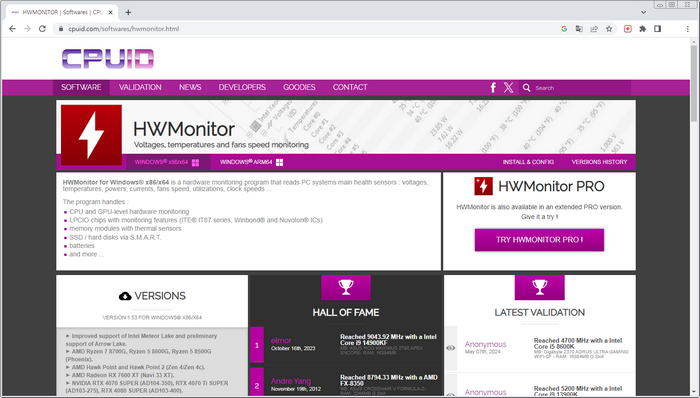Viewport: 700px width, 398px height.
Task: Click 'Reached 9043.92 MHz' record text
Action: pyautogui.click(x=388, y=340)
